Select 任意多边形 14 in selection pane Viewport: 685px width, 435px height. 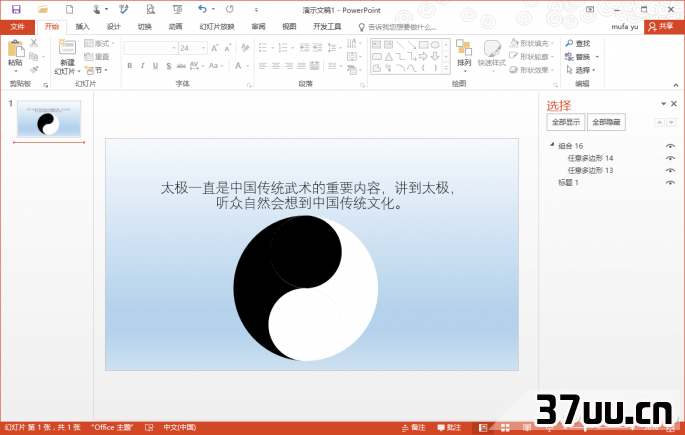coord(590,158)
